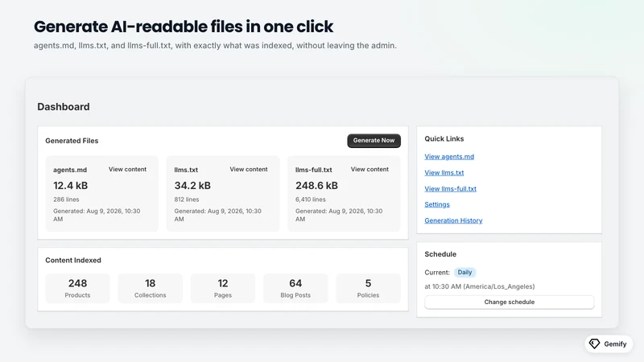Open the View llms-full.txt quick link
644x362 pixels.
coord(451,188)
